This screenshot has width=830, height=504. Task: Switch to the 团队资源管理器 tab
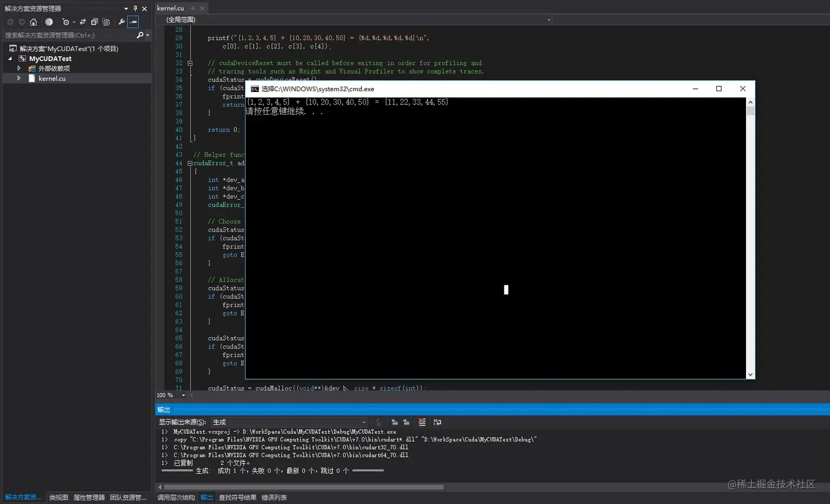pyautogui.click(x=128, y=497)
